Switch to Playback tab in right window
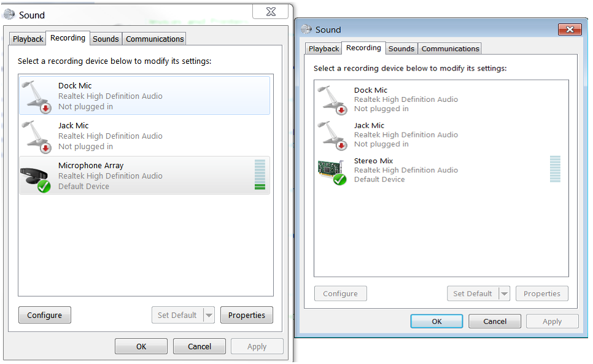The image size is (593, 364). click(324, 48)
